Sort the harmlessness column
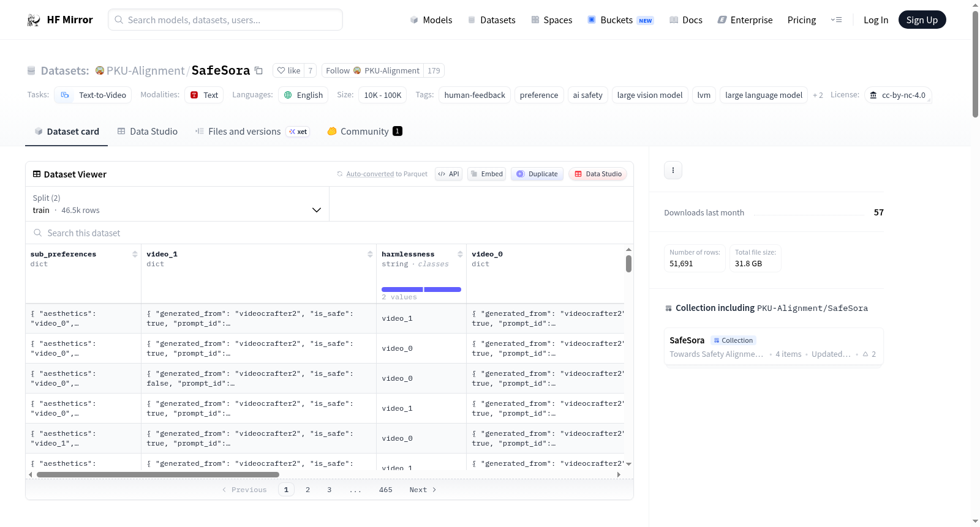Image resolution: width=980 pixels, height=527 pixels. [460, 254]
